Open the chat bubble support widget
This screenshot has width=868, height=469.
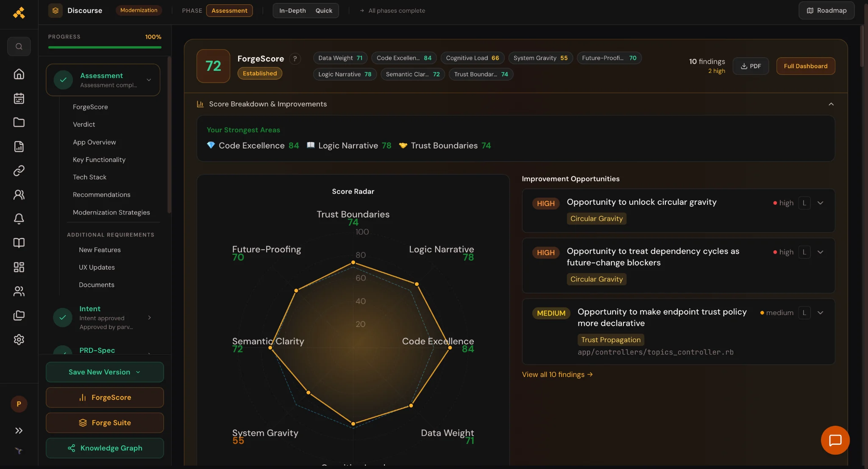(x=835, y=440)
